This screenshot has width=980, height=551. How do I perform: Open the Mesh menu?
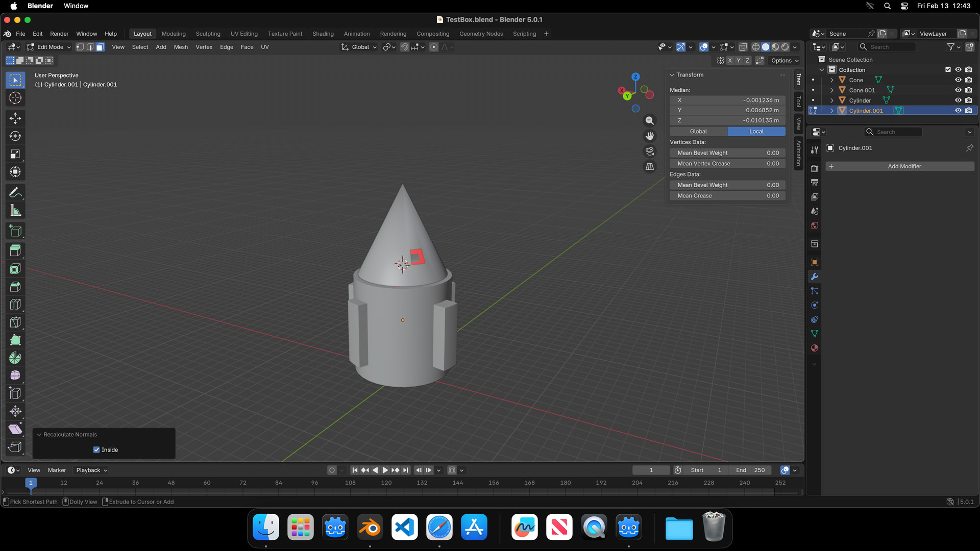[x=181, y=47]
